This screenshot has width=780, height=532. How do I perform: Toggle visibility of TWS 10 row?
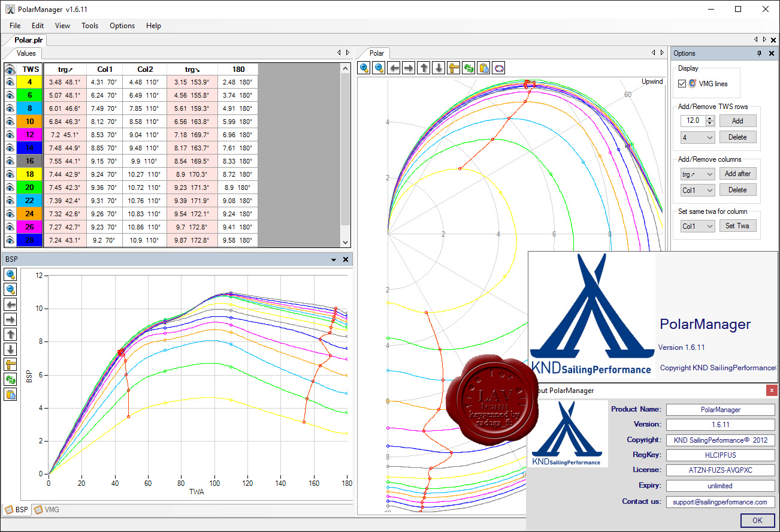tap(10, 122)
